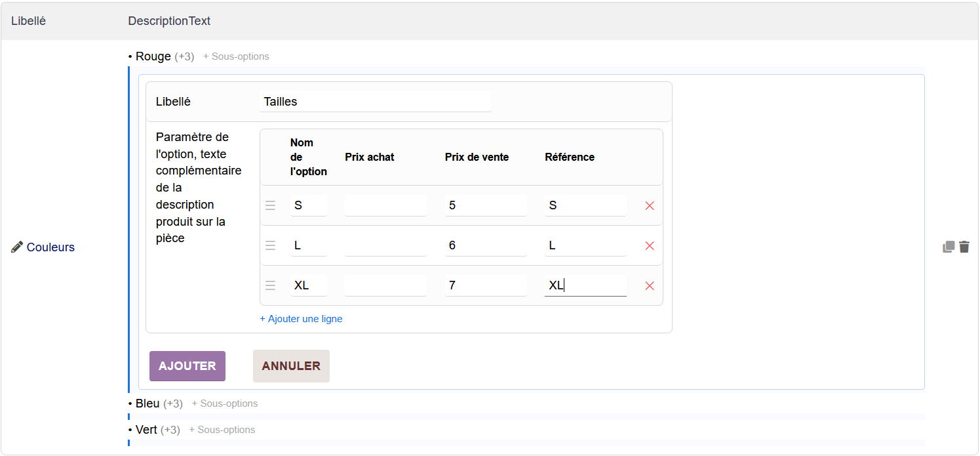Add sub-options to Bleu
This screenshot has height=456, width=980.
(x=225, y=404)
